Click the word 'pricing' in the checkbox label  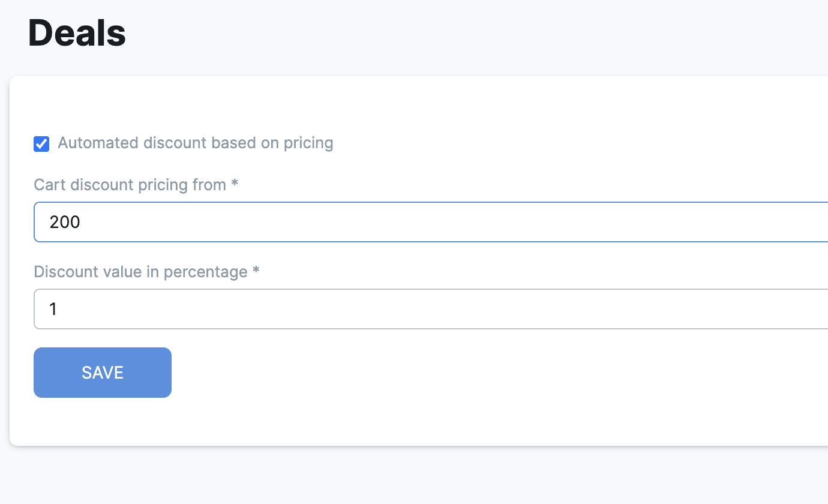coord(308,143)
